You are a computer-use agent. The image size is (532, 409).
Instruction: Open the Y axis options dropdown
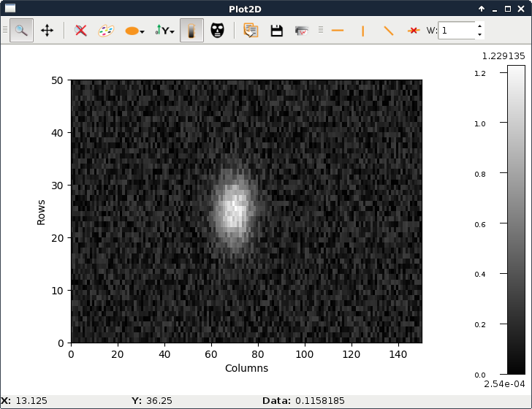(164, 31)
